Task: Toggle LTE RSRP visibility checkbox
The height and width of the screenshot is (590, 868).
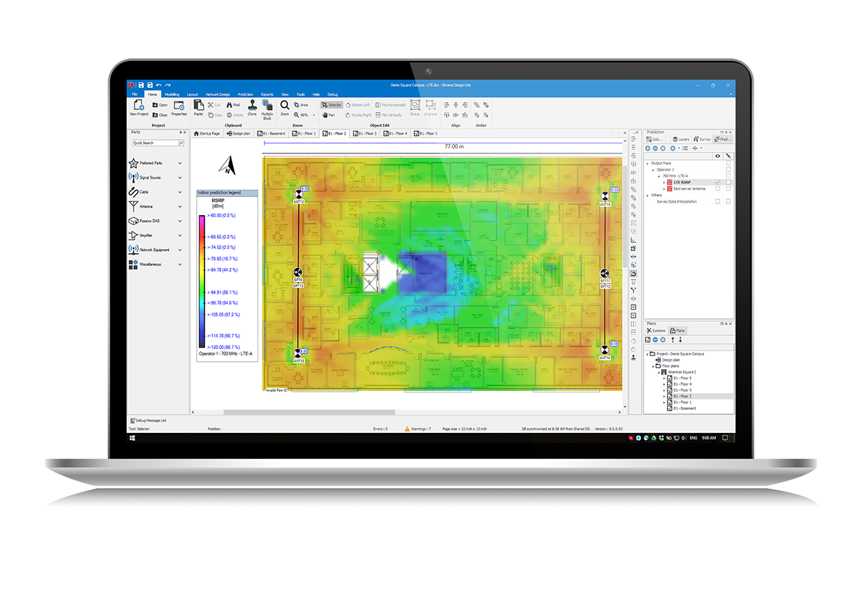Action: pyautogui.click(x=718, y=182)
